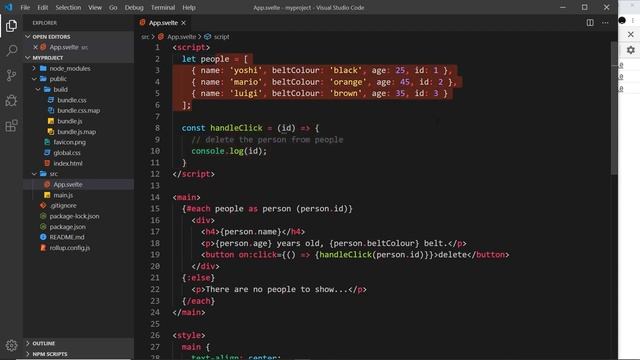Open the Manage gear at bottom-left

point(11,345)
